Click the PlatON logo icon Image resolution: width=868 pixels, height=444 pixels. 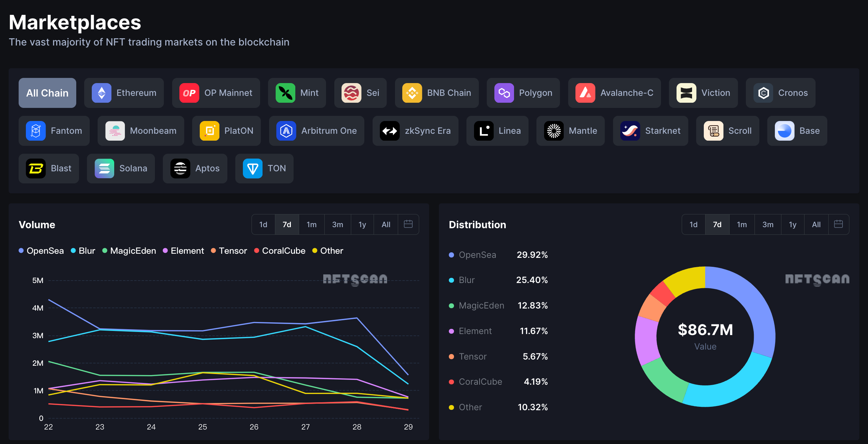pos(209,131)
